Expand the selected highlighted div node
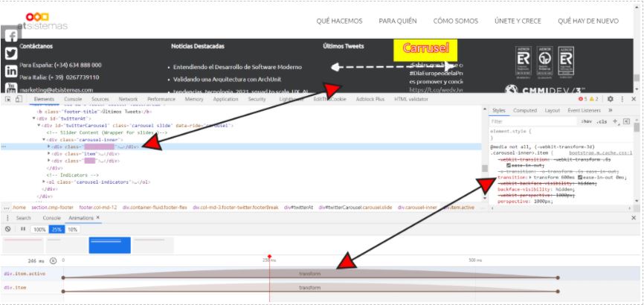This screenshot has width=644, height=305. click(49, 147)
